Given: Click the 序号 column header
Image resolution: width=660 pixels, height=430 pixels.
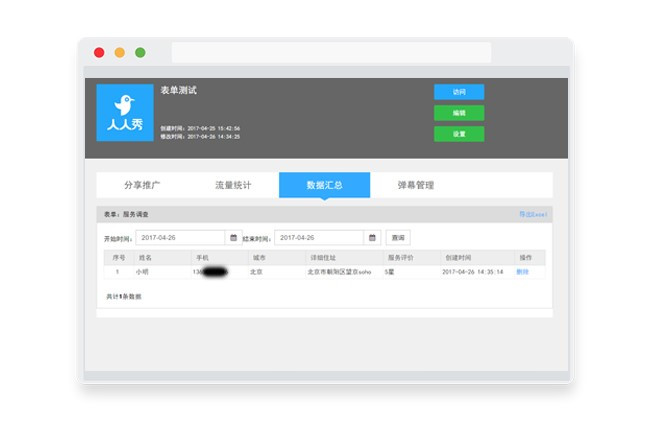Looking at the screenshot, I should (119, 257).
